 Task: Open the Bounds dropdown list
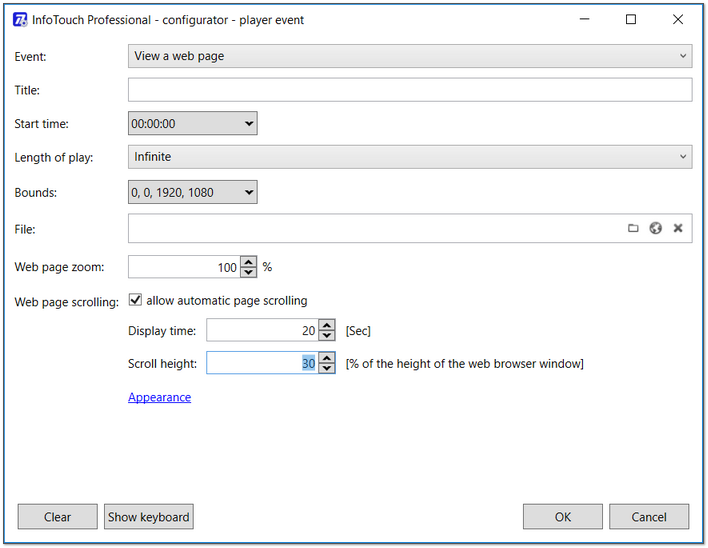coord(193,192)
